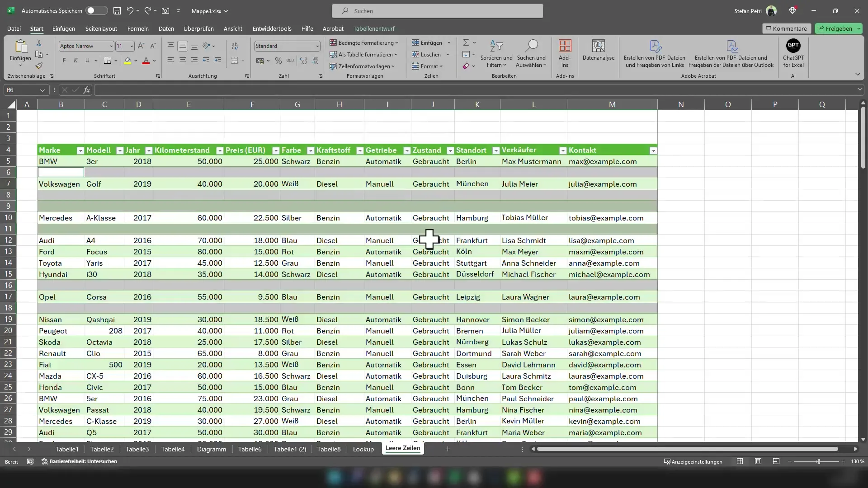The width and height of the screenshot is (868, 488).
Task: Click Barrierefreiheit: Untersuchen in status bar
Action: coord(80,461)
